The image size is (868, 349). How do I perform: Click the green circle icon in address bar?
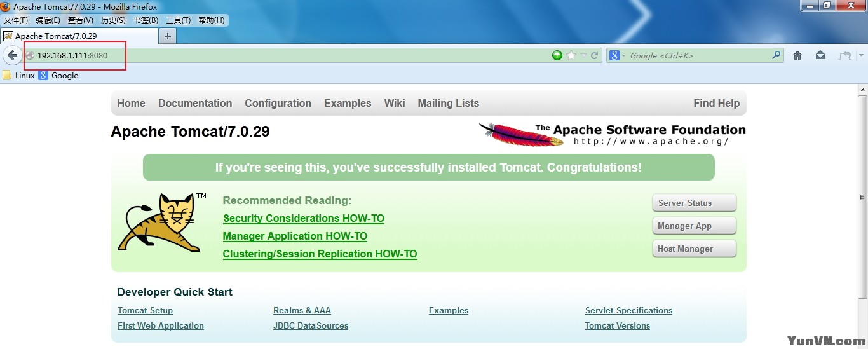coord(557,55)
